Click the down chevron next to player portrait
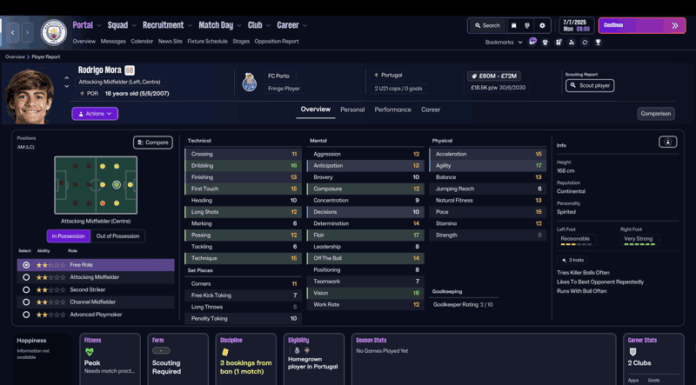Image resolution: width=696 pixels, height=385 pixels. 67,86
